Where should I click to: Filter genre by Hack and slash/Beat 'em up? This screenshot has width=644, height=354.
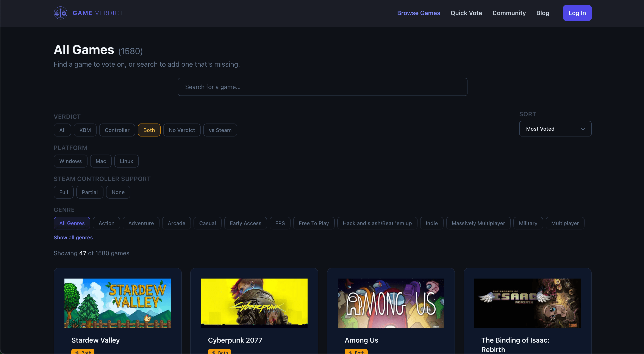tap(377, 223)
